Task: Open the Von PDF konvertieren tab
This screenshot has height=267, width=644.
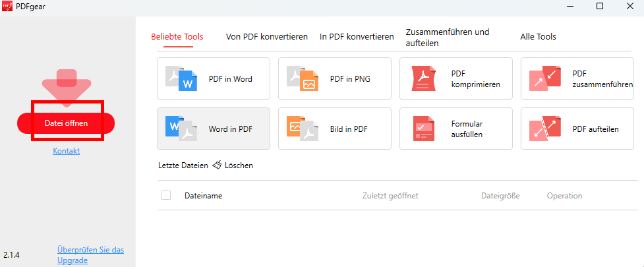Action: click(x=266, y=37)
